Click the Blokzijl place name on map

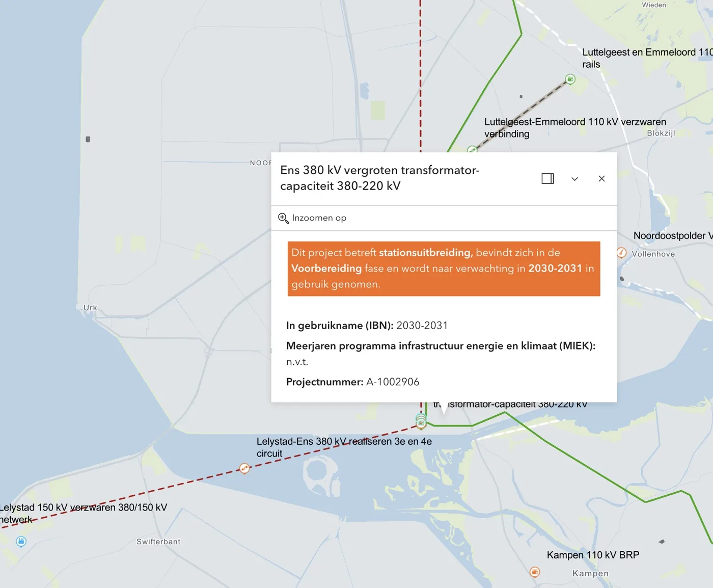661,133
